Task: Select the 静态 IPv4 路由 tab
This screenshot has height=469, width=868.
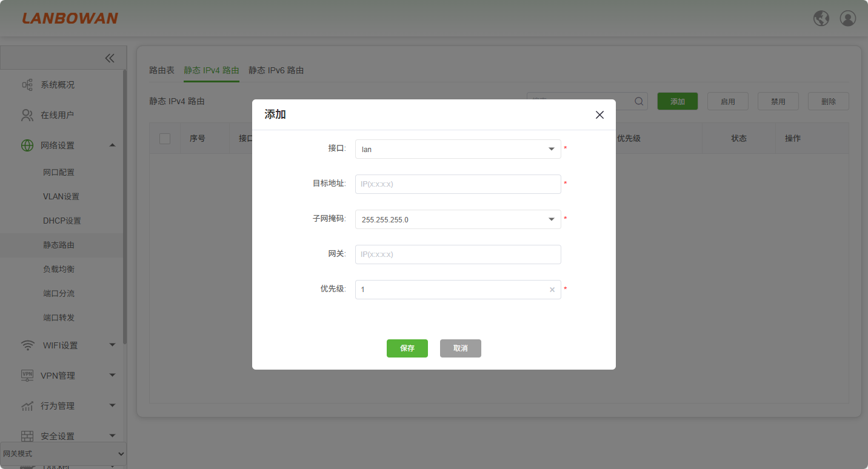Action: click(x=212, y=70)
